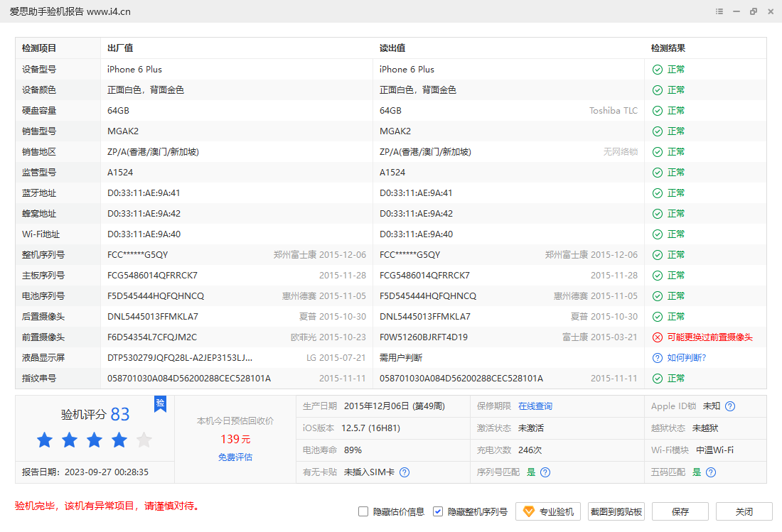Click the 检测项目 column header
The height and width of the screenshot is (532, 782).
39,48
